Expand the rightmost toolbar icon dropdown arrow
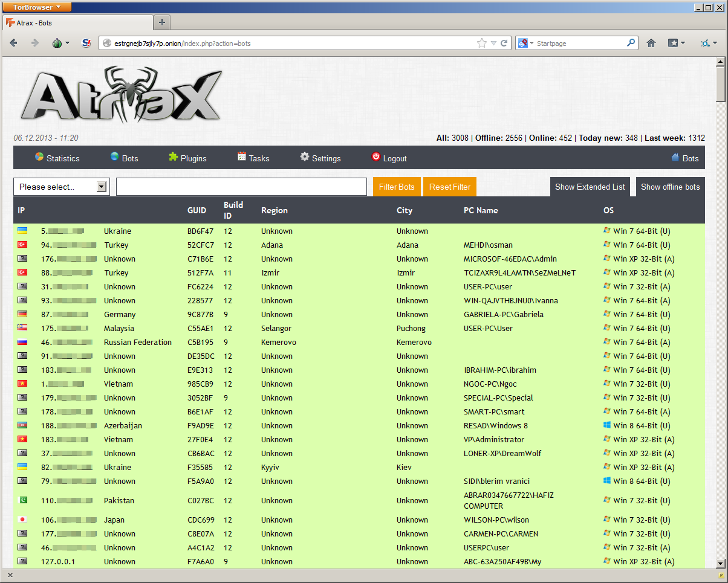This screenshot has width=728, height=583. [x=715, y=43]
